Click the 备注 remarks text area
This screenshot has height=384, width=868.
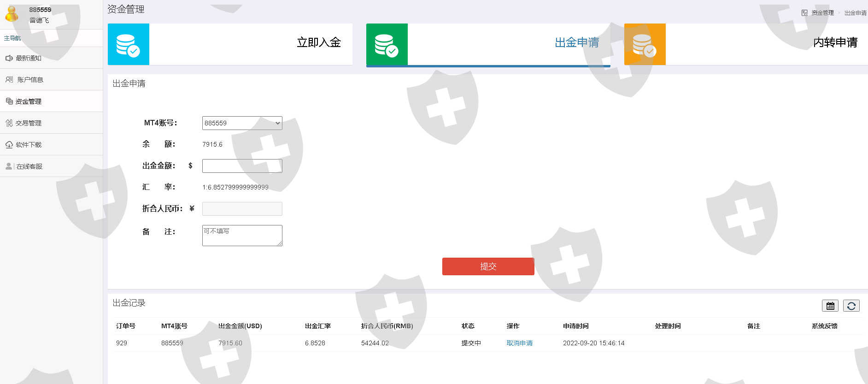pyautogui.click(x=242, y=235)
